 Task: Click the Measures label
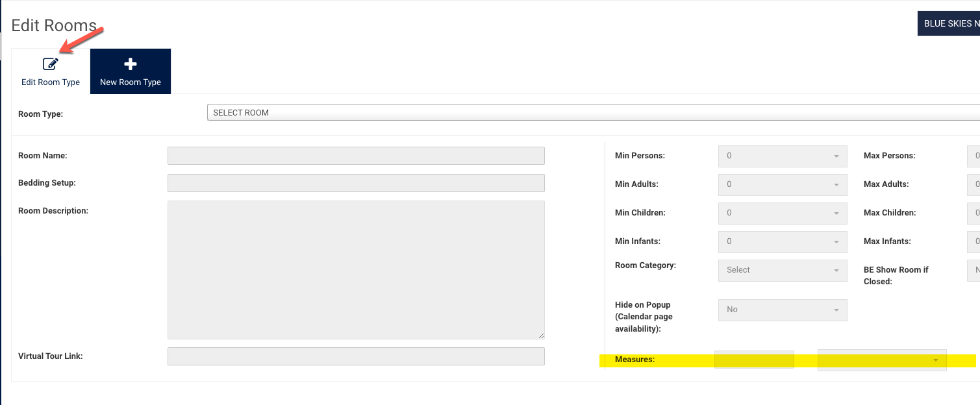634,359
